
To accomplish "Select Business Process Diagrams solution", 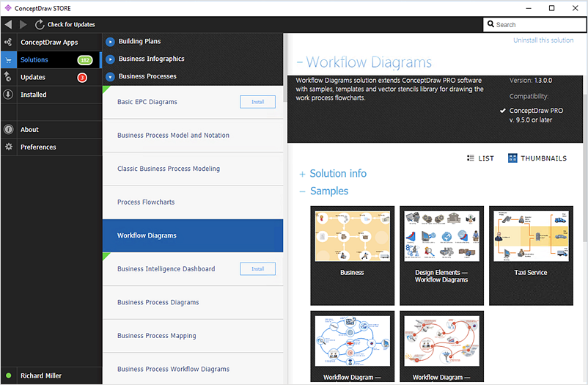I will [x=193, y=302].
